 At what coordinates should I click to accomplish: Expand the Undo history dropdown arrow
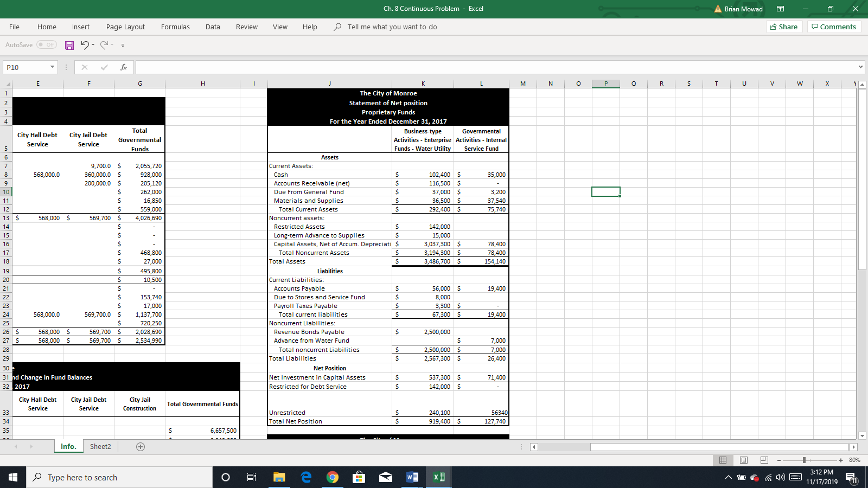tap(92, 45)
